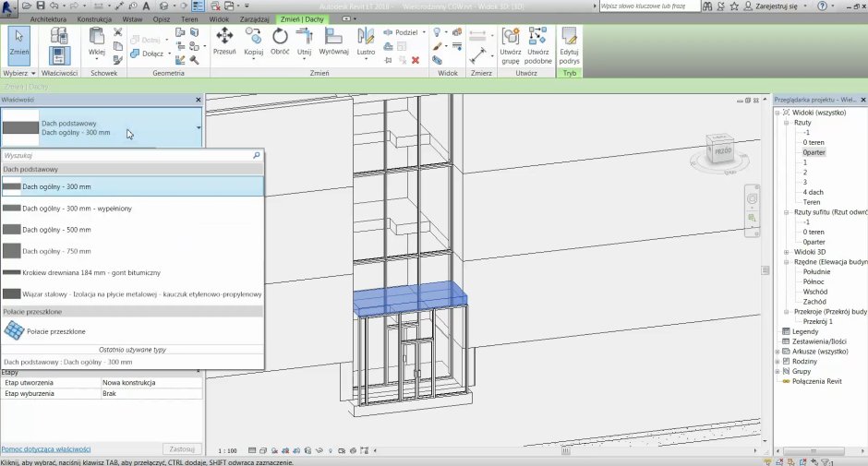Click Edytuj podrys in the Tryb panel
This screenshot has width=868, height=466.
(x=569, y=39)
